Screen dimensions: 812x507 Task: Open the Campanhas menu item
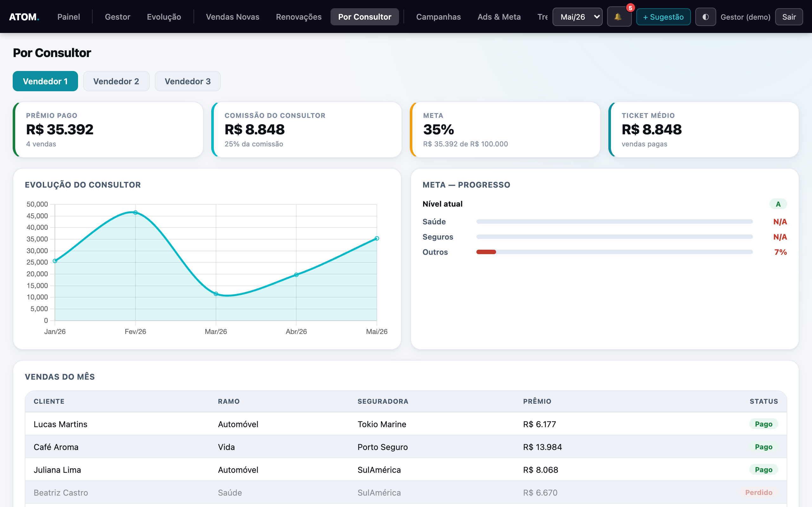438,17
